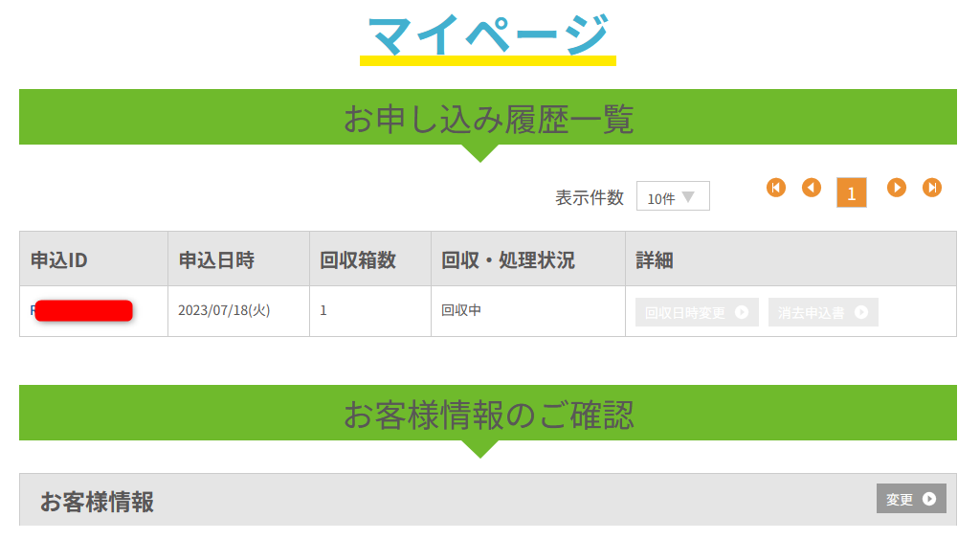Click the お申し込み履歴一覧 green banner

coord(488,118)
